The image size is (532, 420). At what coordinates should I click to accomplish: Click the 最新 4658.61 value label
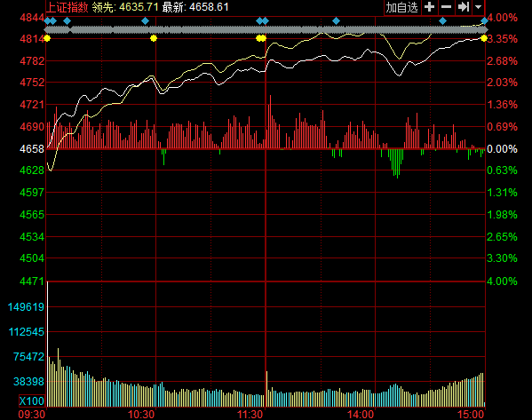pos(195,7)
